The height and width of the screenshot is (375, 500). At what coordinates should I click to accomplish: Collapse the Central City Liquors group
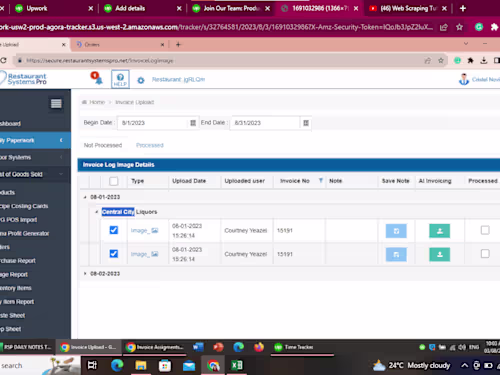point(97,212)
